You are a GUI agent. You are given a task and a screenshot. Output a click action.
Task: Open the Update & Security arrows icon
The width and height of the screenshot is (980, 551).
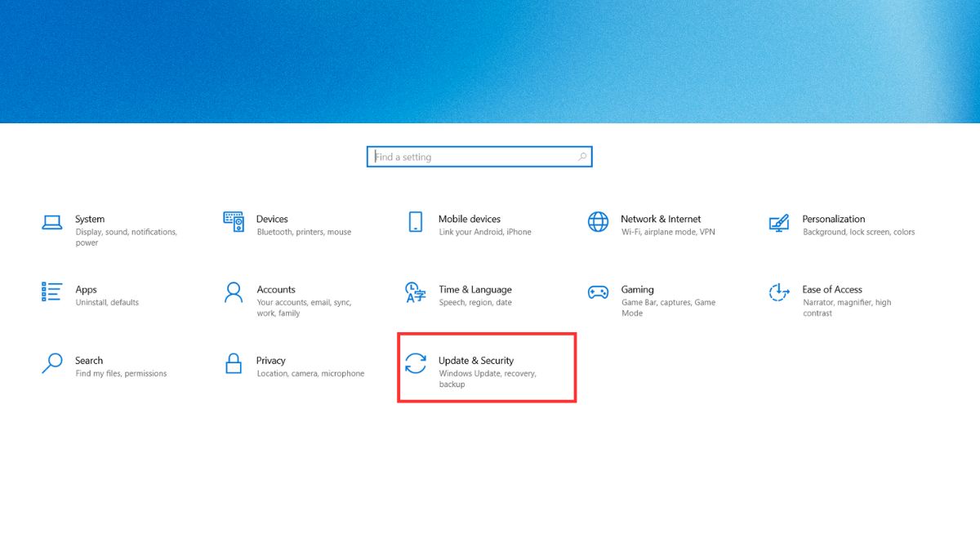click(x=416, y=363)
